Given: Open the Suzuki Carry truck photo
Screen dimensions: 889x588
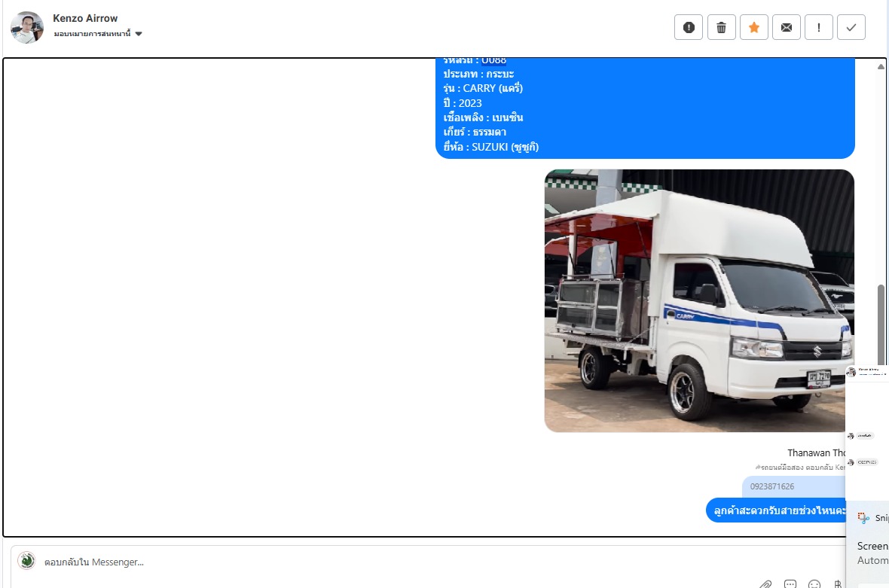Looking at the screenshot, I should coord(699,301).
